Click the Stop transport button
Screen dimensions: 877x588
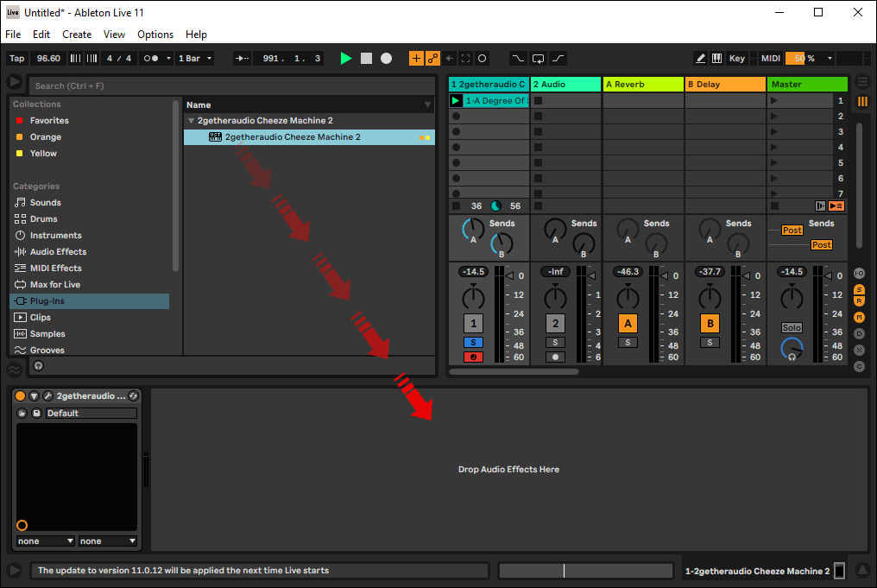(366, 58)
